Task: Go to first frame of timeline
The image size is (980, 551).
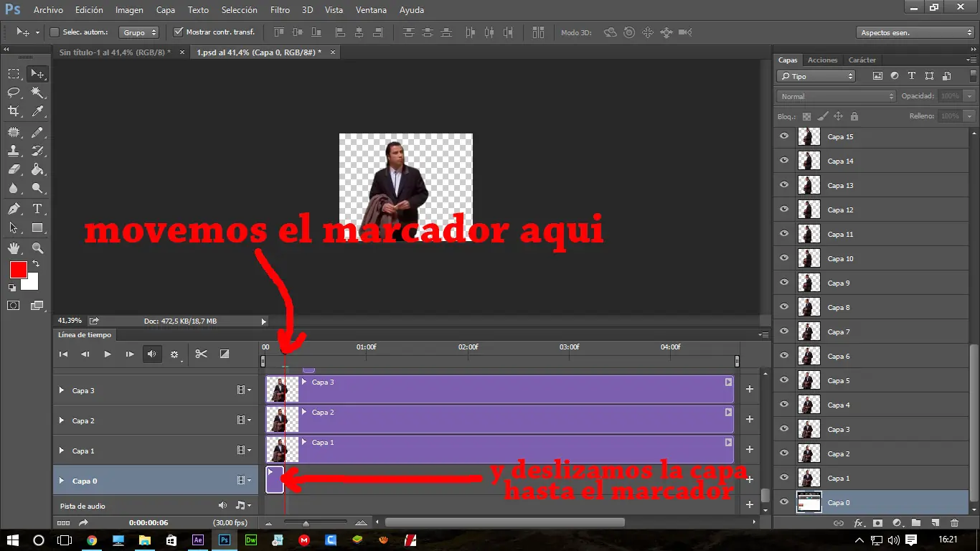Action: click(63, 354)
